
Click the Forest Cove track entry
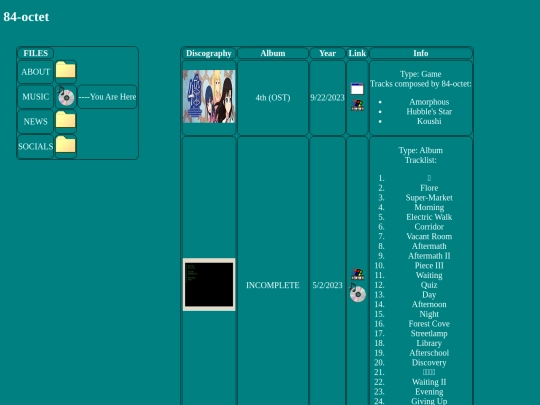click(429, 324)
